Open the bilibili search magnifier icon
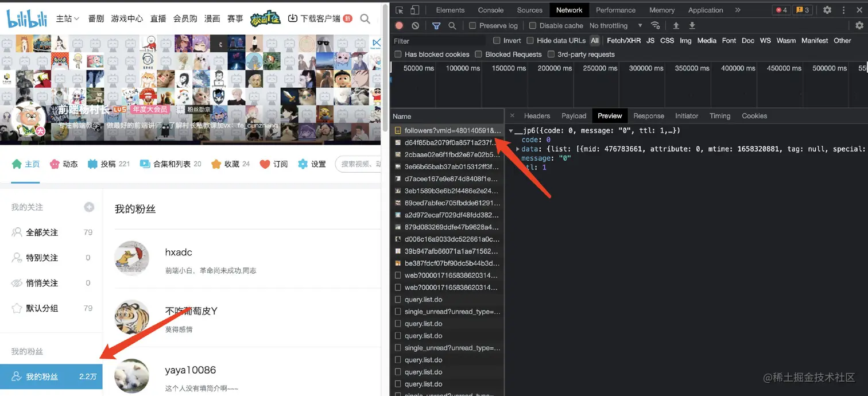868x396 pixels. click(x=365, y=19)
